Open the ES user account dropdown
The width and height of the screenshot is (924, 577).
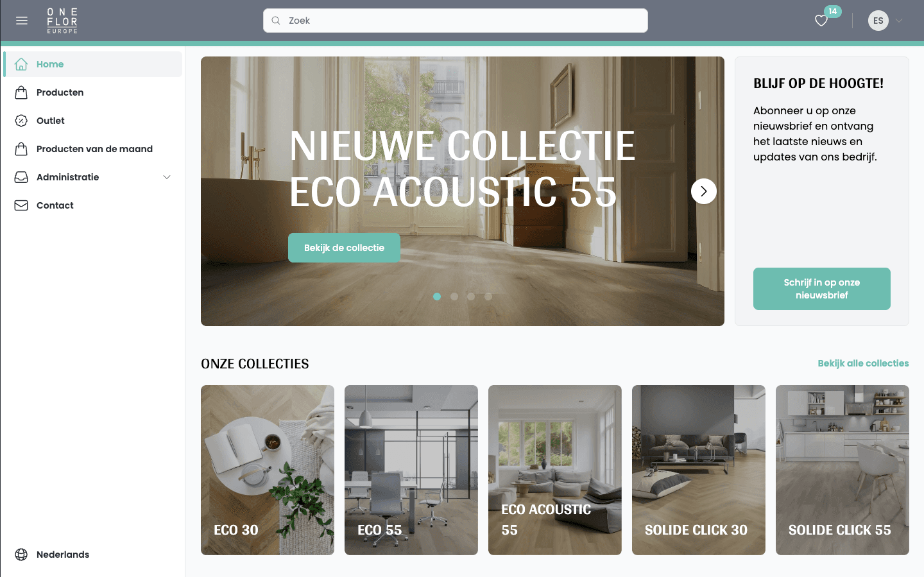pyautogui.click(x=886, y=21)
